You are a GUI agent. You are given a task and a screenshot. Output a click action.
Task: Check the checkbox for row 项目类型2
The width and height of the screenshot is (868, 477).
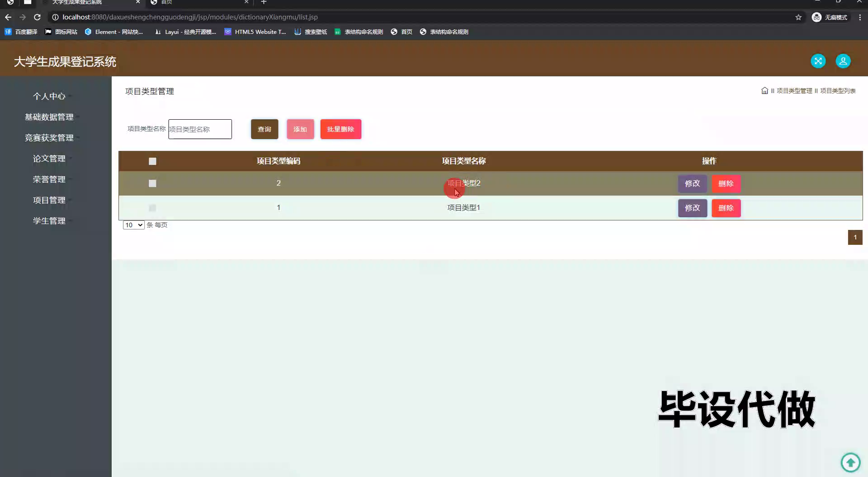tap(152, 183)
